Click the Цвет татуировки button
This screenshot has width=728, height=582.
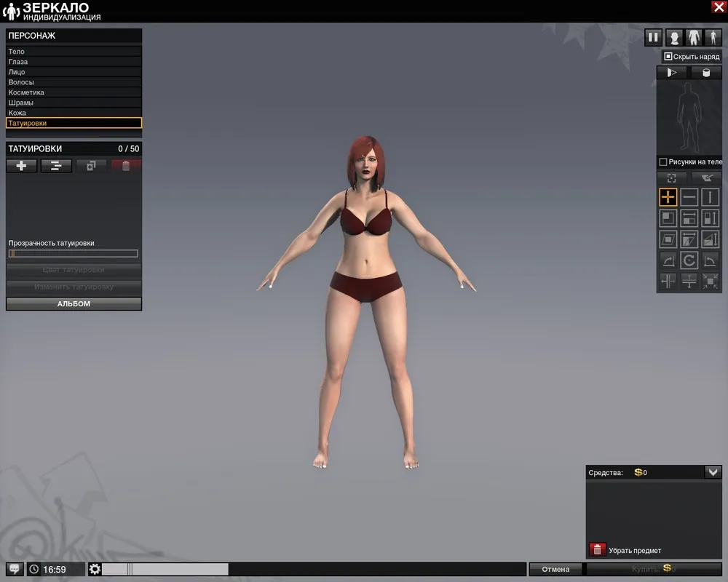click(74, 270)
